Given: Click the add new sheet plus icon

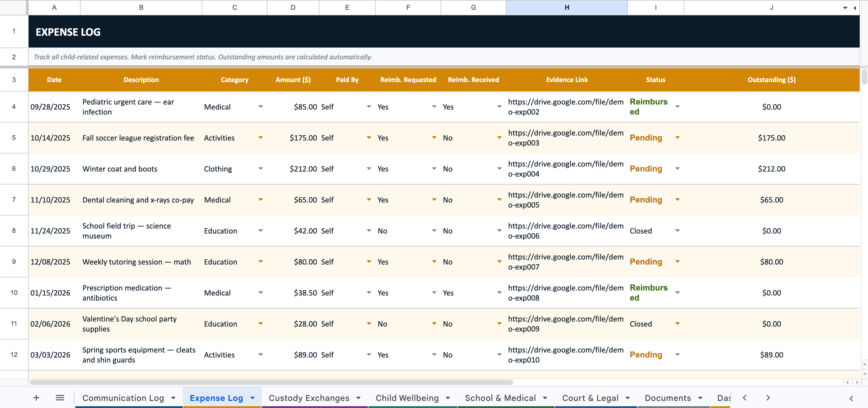Looking at the screenshot, I should click(36, 398).
